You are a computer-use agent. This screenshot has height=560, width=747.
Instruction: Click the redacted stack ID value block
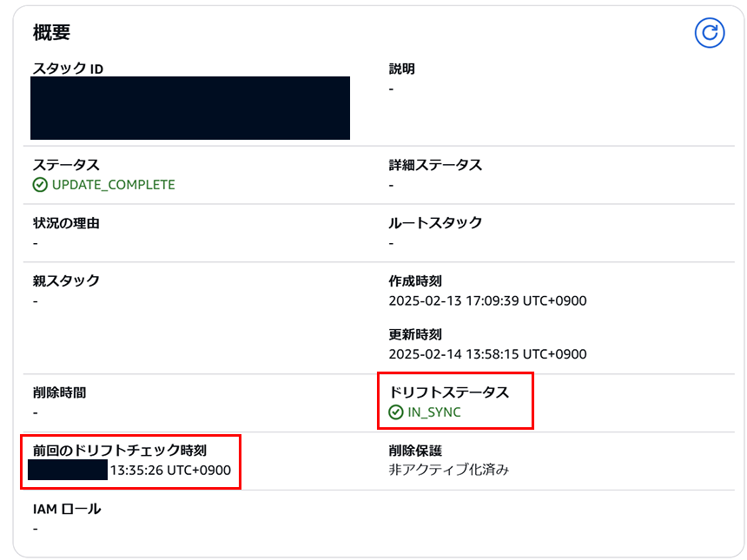click(x=190, y=109)
